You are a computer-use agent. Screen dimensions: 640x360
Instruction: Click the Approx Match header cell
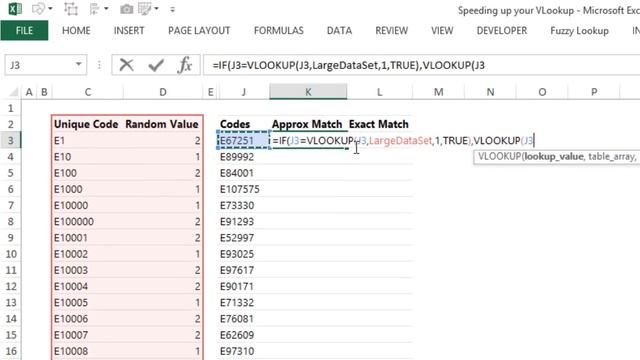(308, 124)
